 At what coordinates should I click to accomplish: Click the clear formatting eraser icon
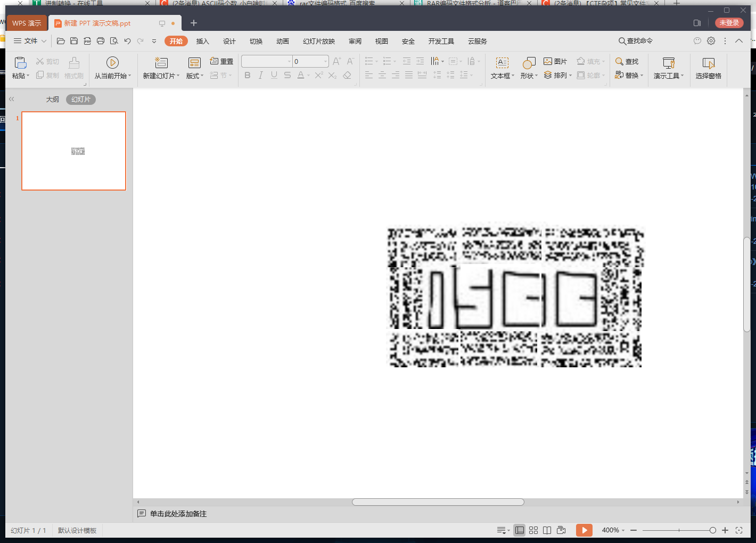[347, 76]
